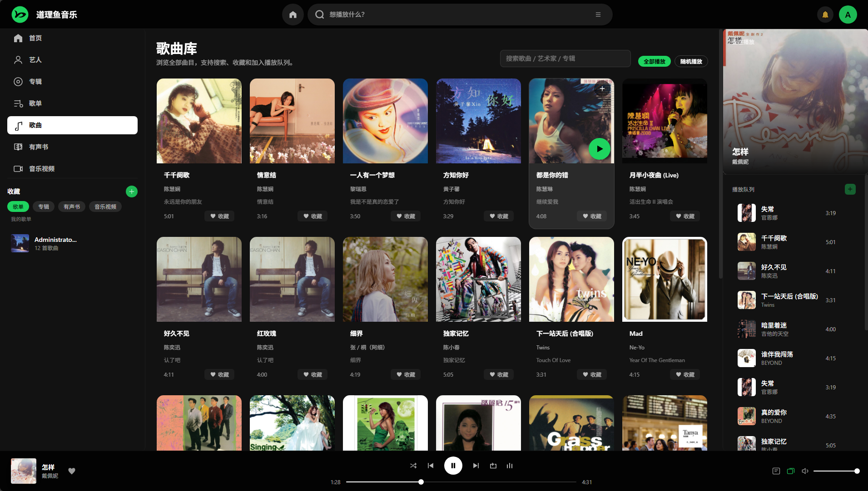Toggle shuffle in the player bar
868x491 pixels.
tap(413, 466)
